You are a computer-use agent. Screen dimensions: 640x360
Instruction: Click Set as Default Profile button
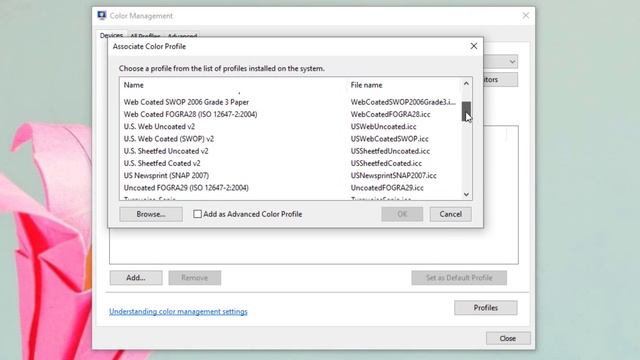click(x=459, y=278)
